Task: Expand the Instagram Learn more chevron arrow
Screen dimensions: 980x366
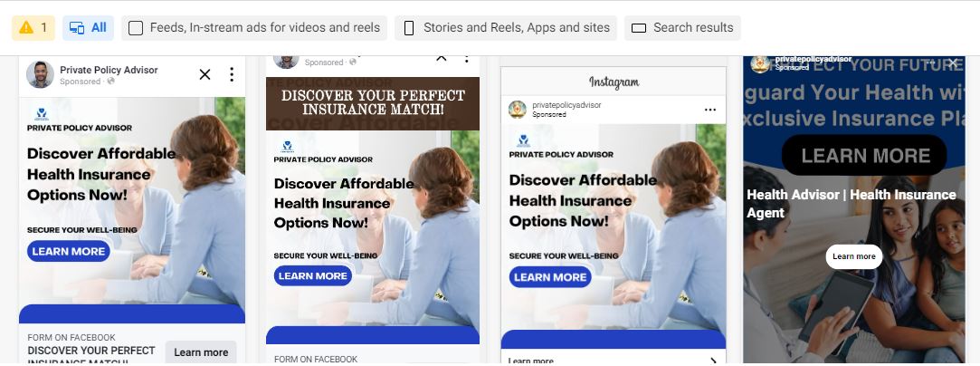Action: click(x=714, y=361)
